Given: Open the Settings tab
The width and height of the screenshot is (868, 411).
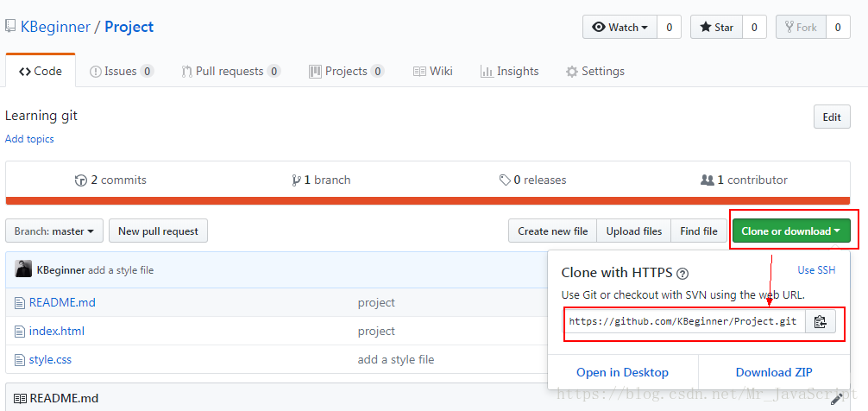Looking at the screenshot, I should coord(595,71).
